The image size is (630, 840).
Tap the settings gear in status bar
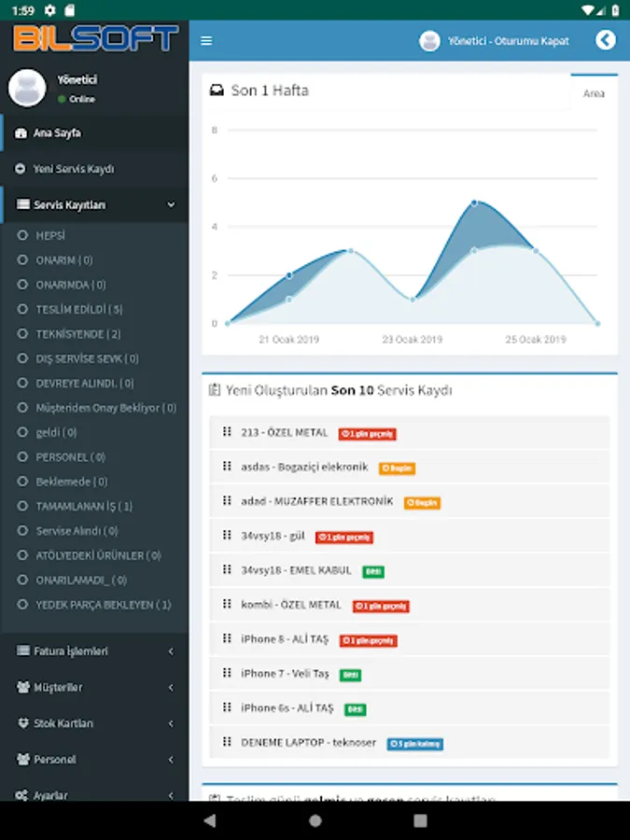pyautogui.click(x=49, y=10)
